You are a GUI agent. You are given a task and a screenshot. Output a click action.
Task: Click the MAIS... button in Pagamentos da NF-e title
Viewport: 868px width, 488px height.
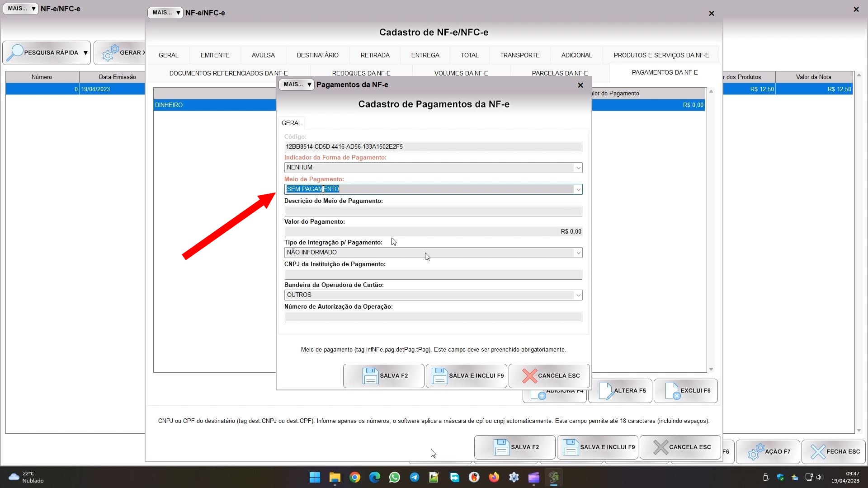point(296,85)
